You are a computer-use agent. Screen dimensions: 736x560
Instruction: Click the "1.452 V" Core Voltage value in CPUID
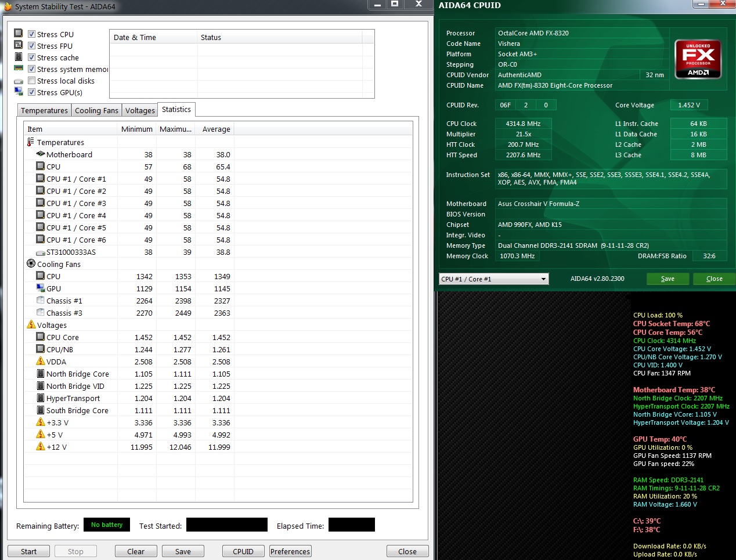(x=689, y=105)
